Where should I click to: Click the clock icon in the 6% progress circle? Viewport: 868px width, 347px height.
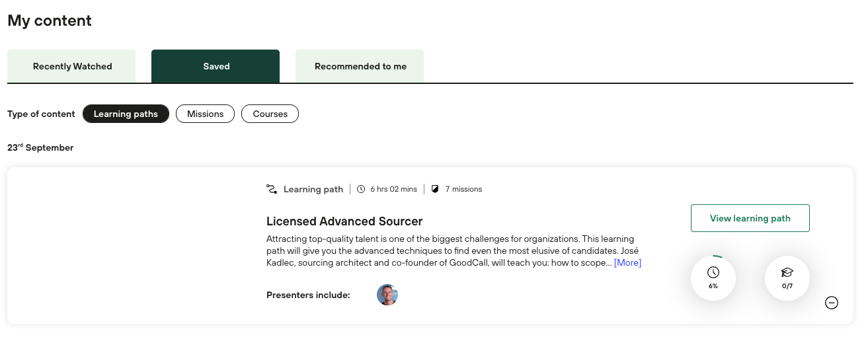tap(713, 272)
